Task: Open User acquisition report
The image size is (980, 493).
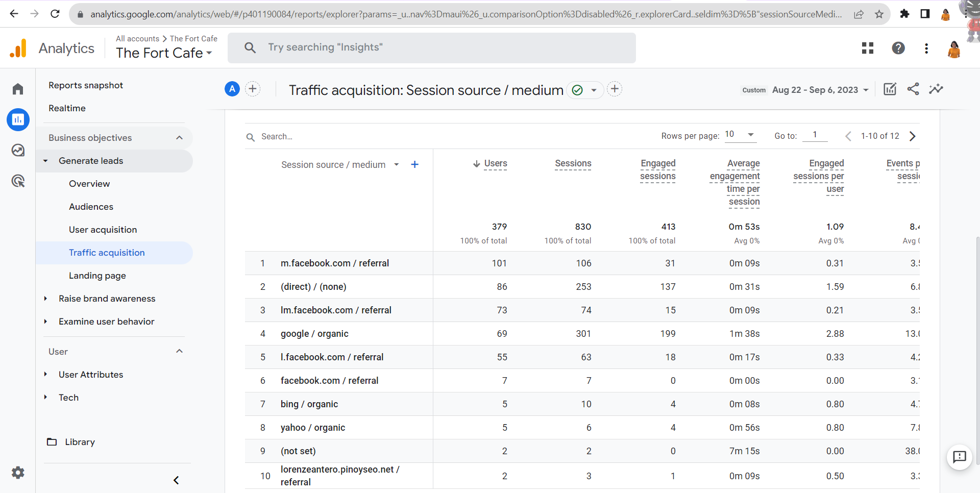Action: [103, 230]
